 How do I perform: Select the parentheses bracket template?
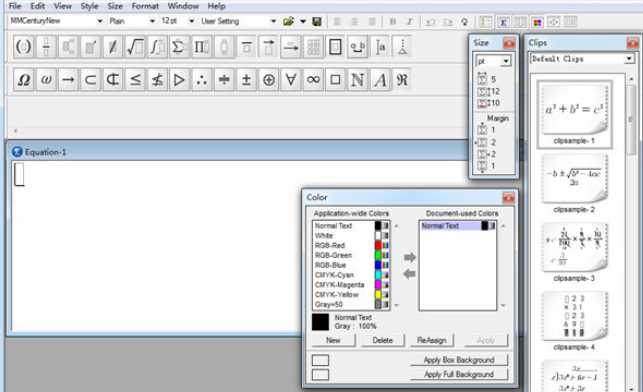pyautogui.click(x=23, y=47)
